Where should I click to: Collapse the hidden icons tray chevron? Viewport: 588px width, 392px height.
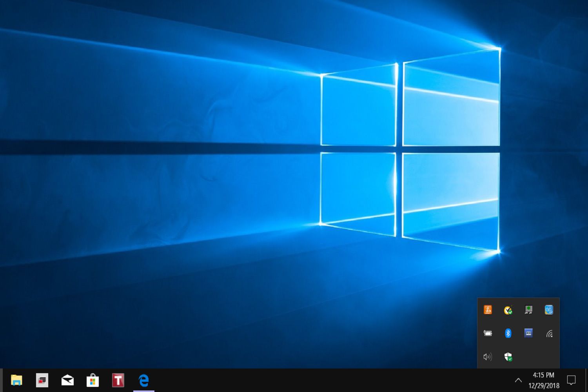tap(518, 380)
